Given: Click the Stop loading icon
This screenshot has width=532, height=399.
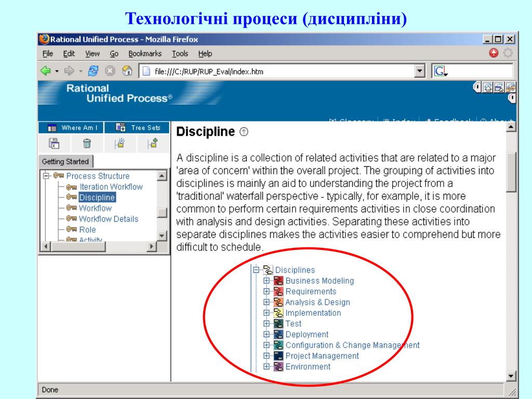Looking at the screenshot, I should click(x=110, y=71).
